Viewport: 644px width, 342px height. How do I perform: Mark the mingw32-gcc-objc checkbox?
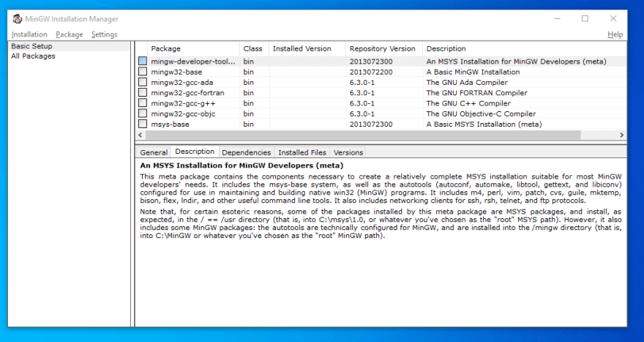coord(143,114)
